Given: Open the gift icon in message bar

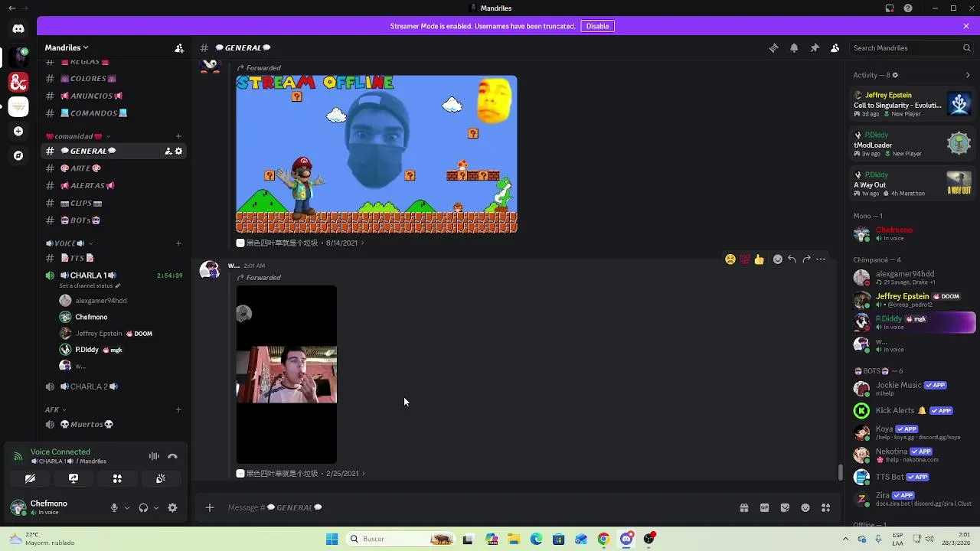Looking at the screenshot, I should coord(744,507).
